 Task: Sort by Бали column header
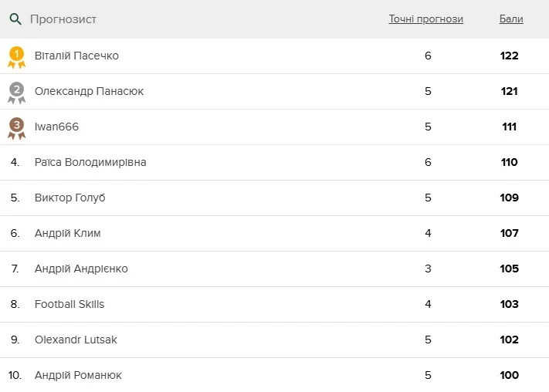click(510, 19)
